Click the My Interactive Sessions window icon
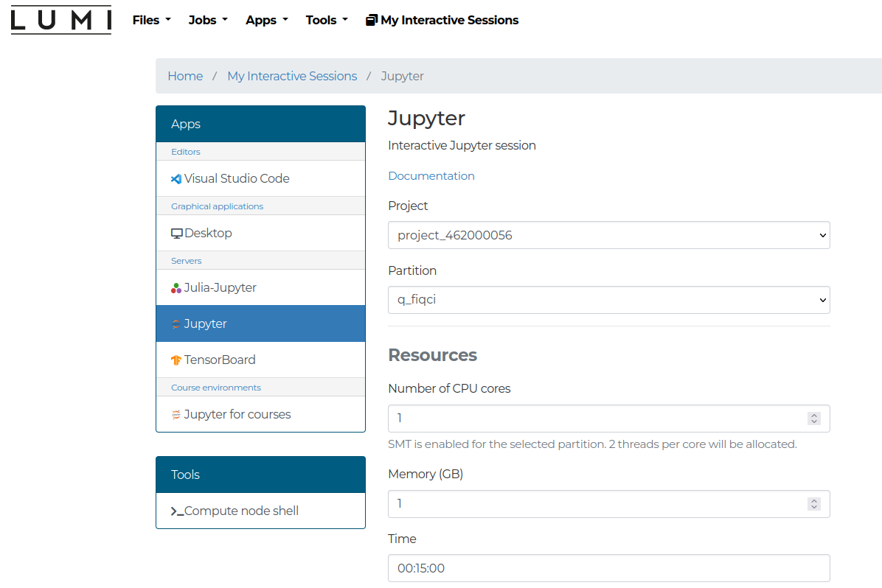 tap(371, 20)
